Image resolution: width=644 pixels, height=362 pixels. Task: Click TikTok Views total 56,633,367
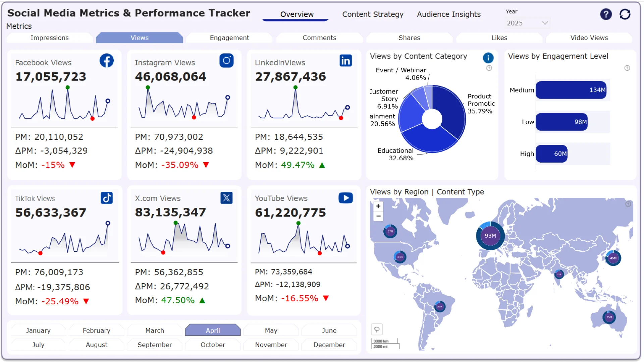click(x=51, y=213)
